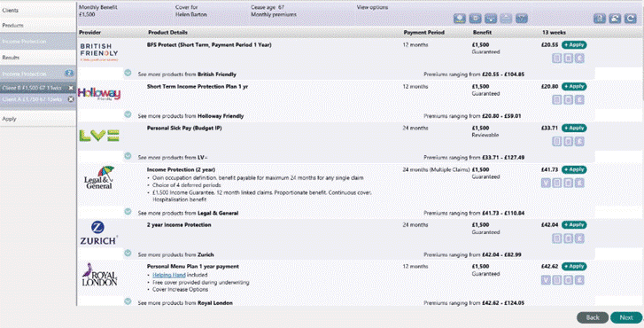
Task: Click the greyed-out upward arrow toolbar icon
Action: (x=506, y=19)
